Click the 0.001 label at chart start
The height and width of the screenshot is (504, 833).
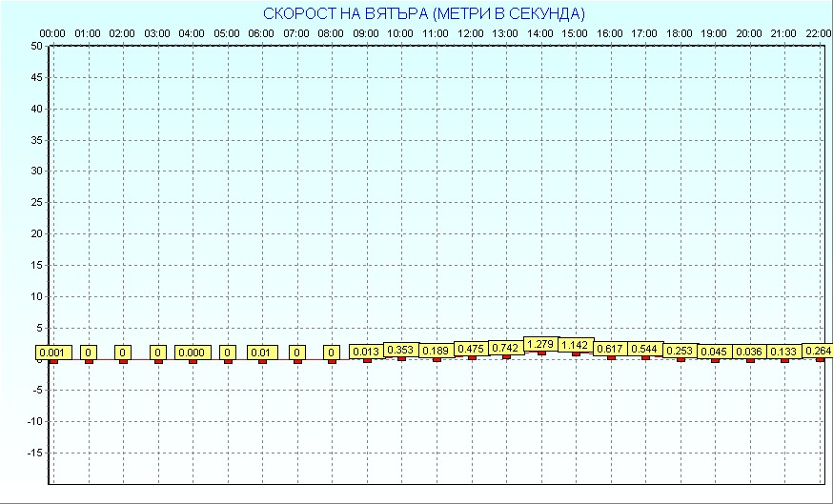53,353
